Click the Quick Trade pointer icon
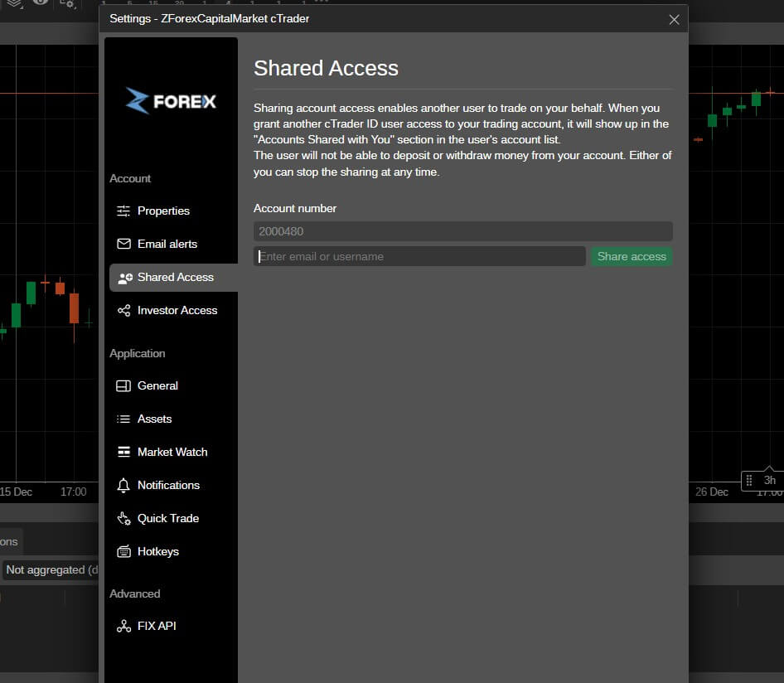This screenshot has width=784, height=683. pyautogui.click(x=123, y=519)
